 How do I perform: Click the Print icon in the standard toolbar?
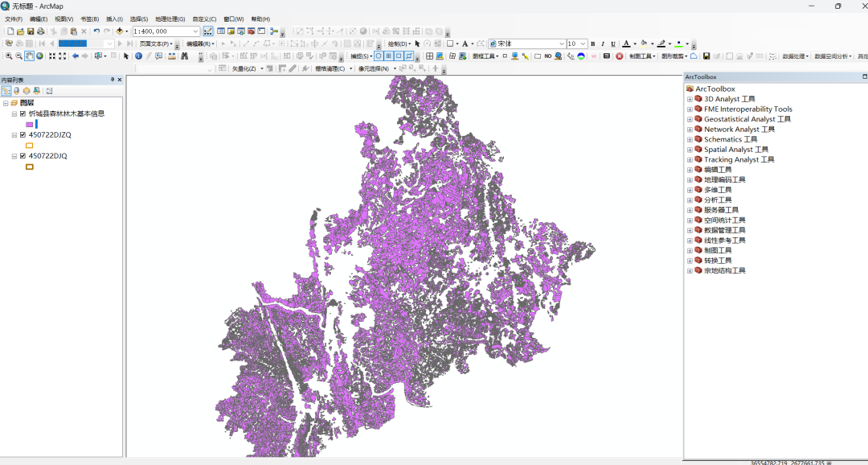coord(41,31)
